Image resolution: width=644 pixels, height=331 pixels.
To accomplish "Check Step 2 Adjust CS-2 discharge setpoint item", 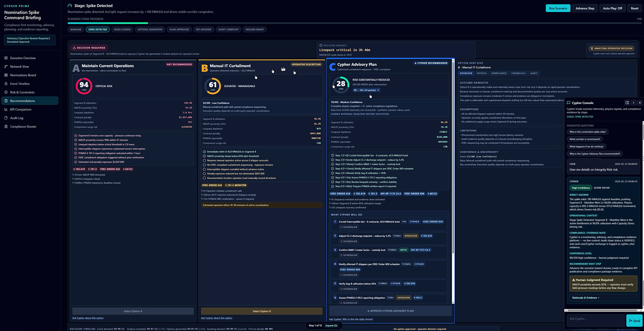I will [x=332, y=160].
